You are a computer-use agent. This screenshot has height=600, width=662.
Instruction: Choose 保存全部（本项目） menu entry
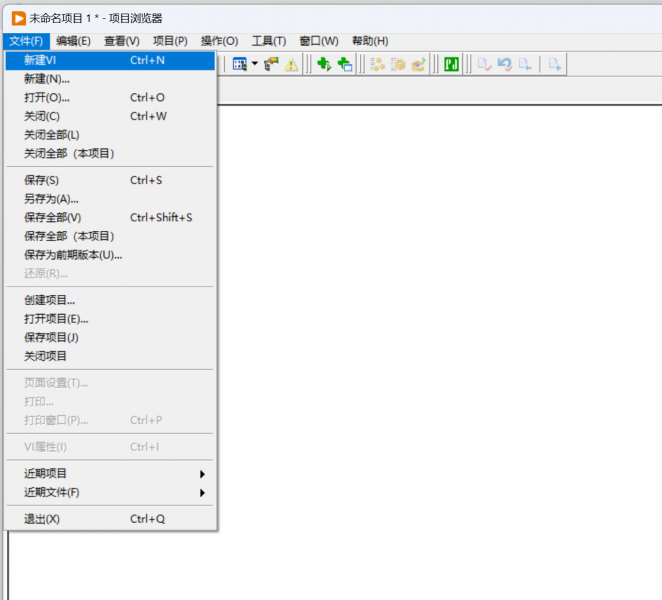click(110, 236)
